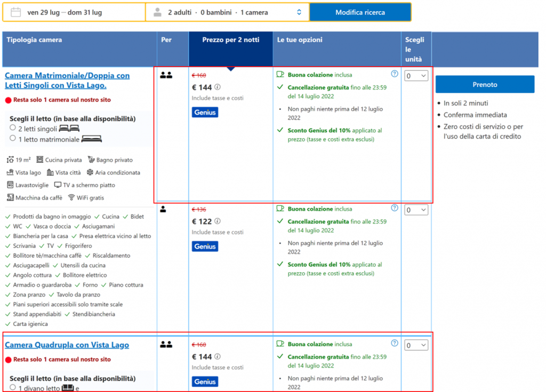Viewport: 546px width, 392px height.
Task: Open unit quantity dropdown for Camera Quadrupla
Action: [416, 346]
